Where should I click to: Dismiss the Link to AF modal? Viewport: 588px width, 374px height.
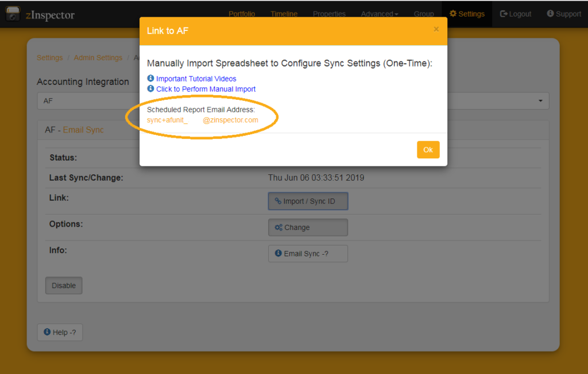pos(436,29)
